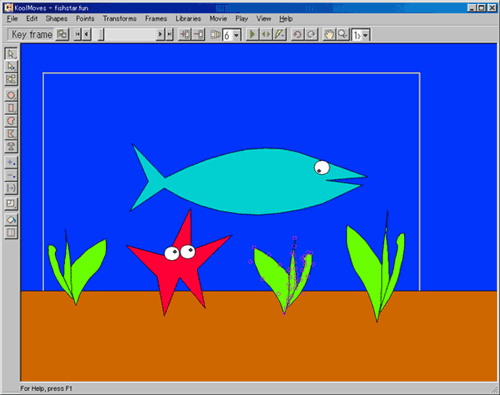Open the Shapes menu
Viewport: 500px width, 395px height.
coord(56,19)
